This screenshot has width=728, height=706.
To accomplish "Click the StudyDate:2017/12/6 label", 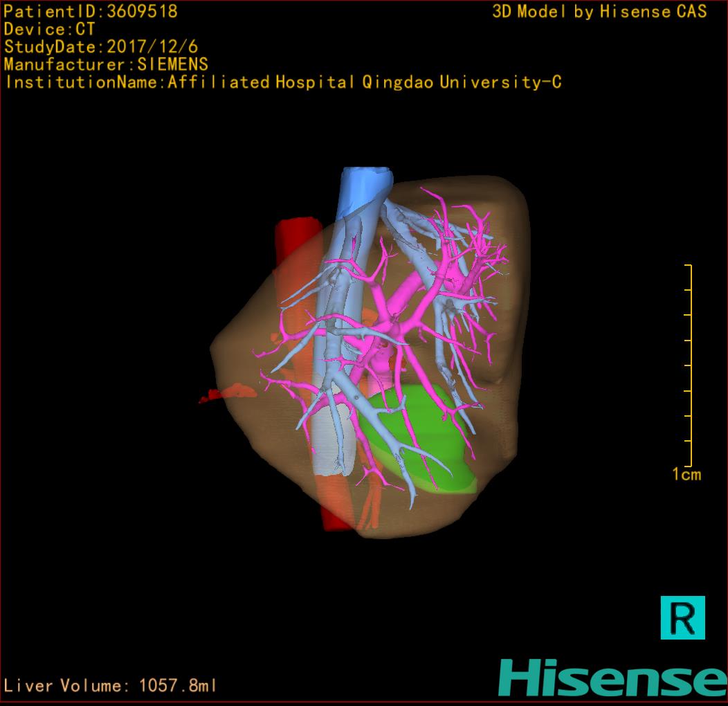I will click(101, 47).
